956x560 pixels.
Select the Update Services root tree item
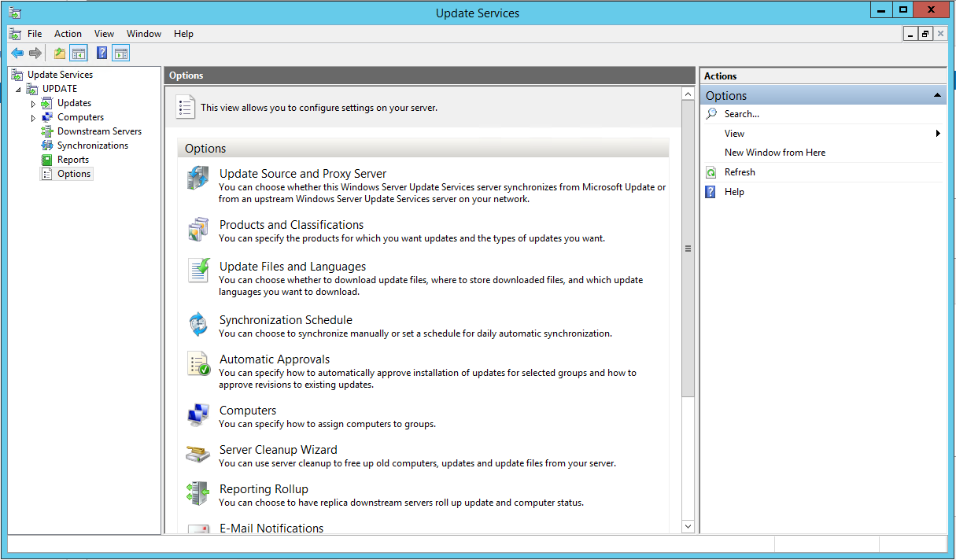(60, 75)
